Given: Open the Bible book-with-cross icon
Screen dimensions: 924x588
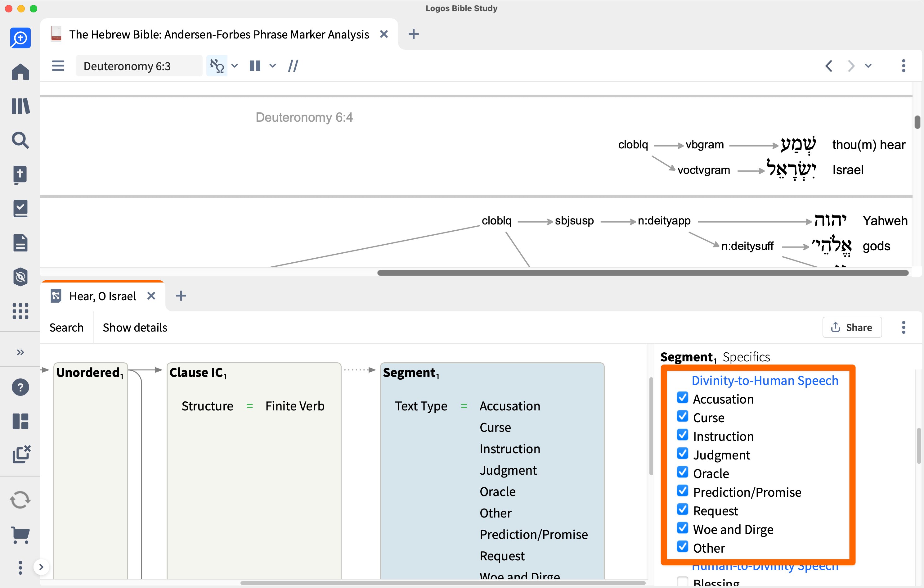Looking at the screenshot, I should (20, 175).
